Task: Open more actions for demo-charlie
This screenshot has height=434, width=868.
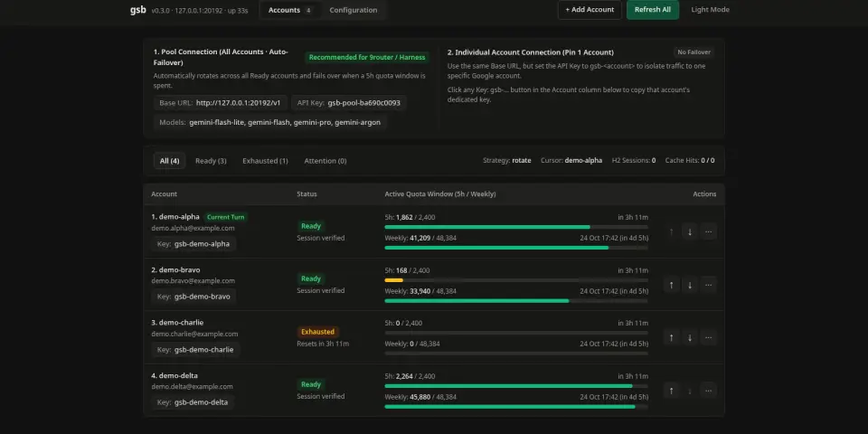Action: point(709,337)
